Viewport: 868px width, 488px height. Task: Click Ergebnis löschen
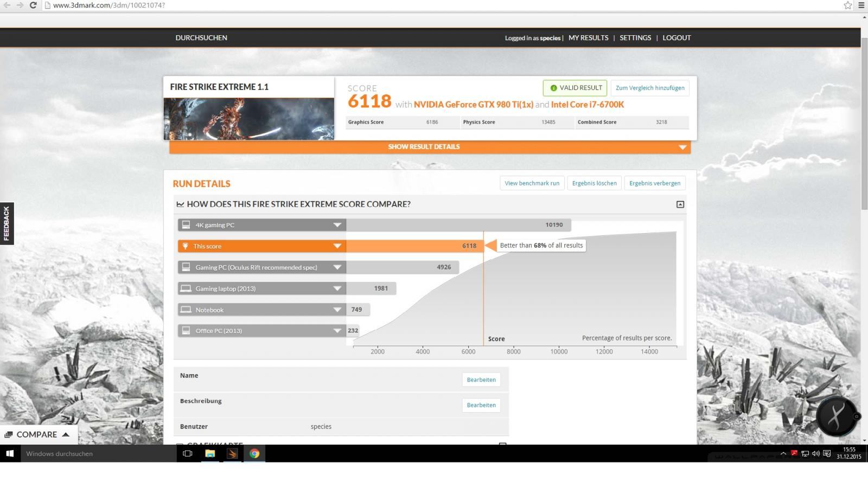coord(594,183)
